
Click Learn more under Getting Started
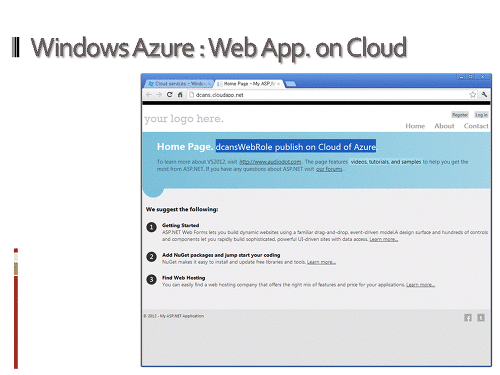(384, 239)
